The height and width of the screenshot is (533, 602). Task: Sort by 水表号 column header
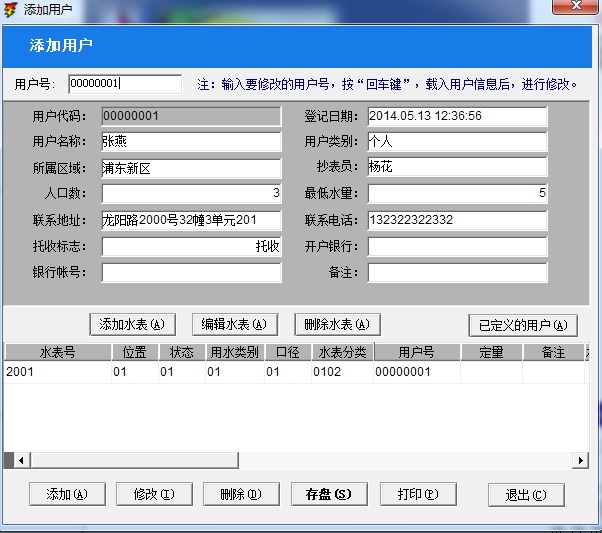click(58, 352)
